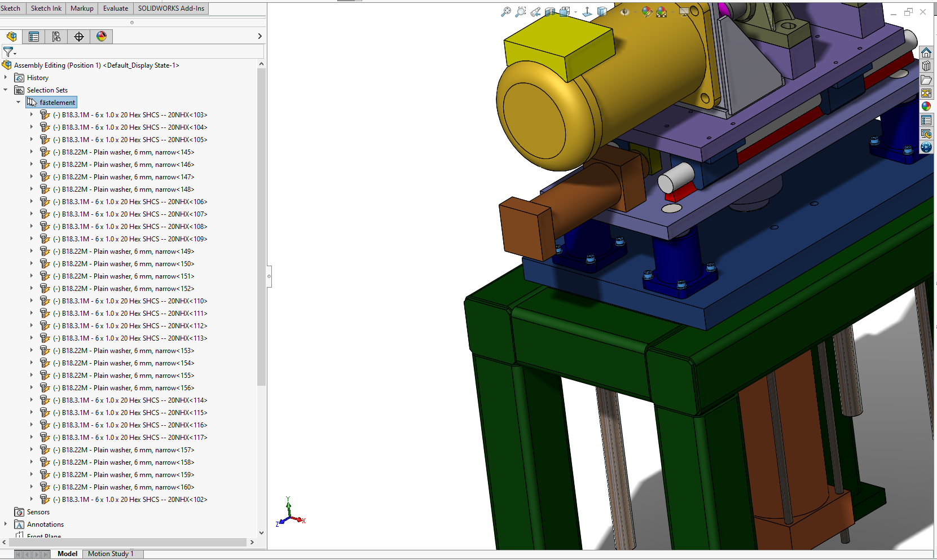Click the feature tree vertical scrollbar
937x560 pixels.
point(261,226)
